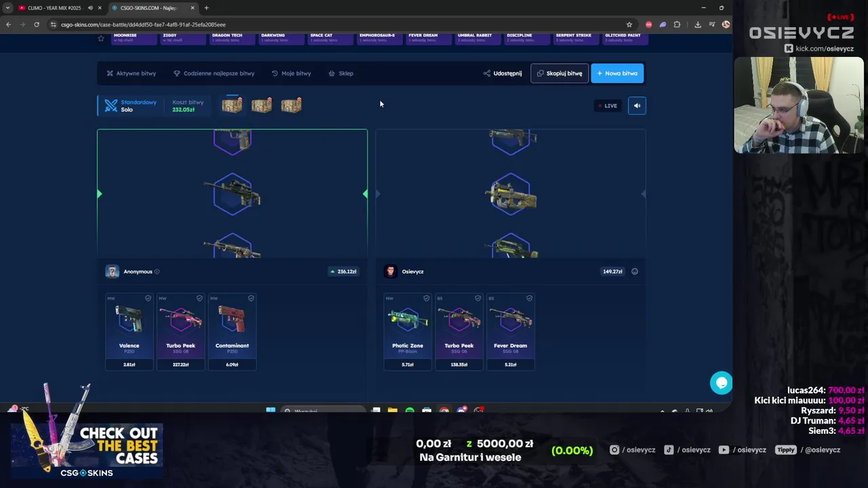Image resolution: width=868 pixels, height=488 pixels.
Task: Click shield check icon on Valence card
Action: (148, 298)
